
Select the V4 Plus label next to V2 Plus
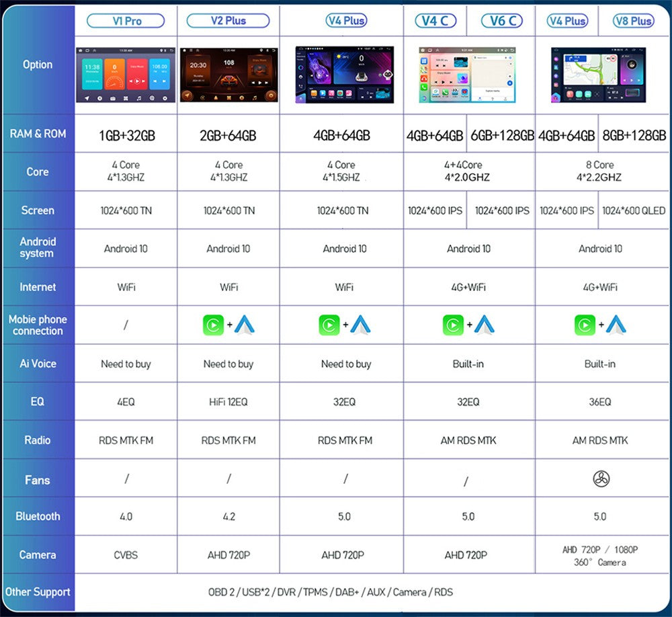click(x=346, y=21)
